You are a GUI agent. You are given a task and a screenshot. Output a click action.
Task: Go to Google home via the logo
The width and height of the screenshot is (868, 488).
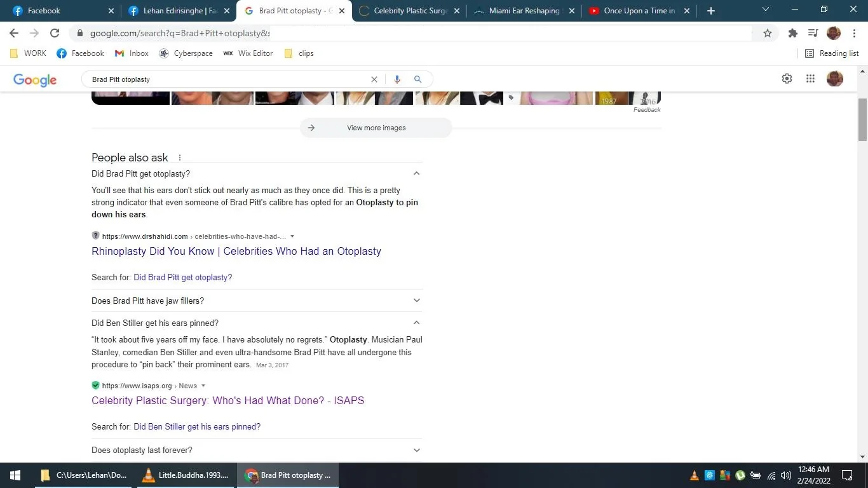click(x=35, y=79)
